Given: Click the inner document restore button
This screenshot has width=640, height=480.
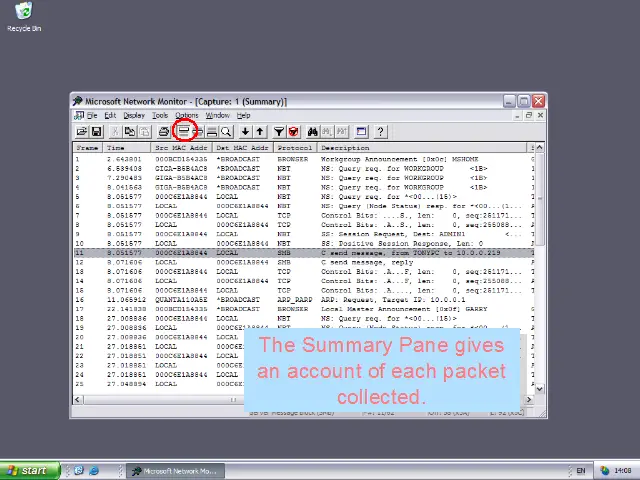Looking at the screenshot, I should (529, 116).
